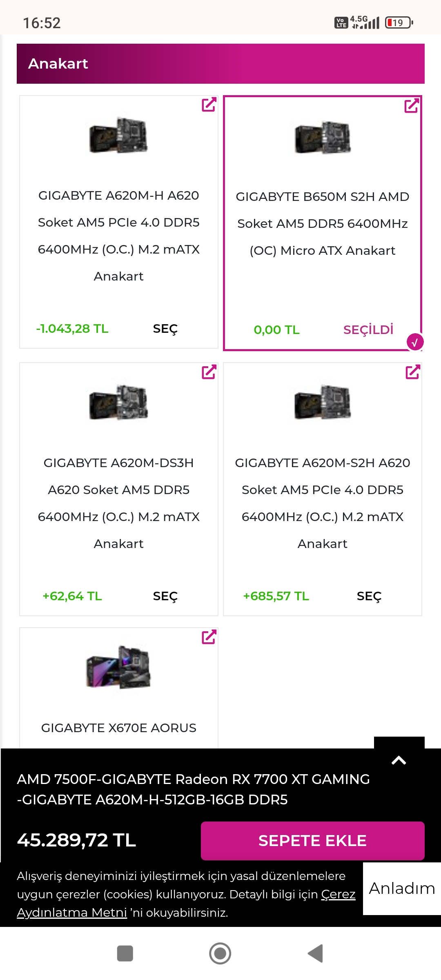Image resolution: width=441 pixels, height=980 pixels.
Task: Select the GIGABYTE A620M-DS3H motherboard with SEÇ
Action: pyautogui.click(x=165, y=596)
